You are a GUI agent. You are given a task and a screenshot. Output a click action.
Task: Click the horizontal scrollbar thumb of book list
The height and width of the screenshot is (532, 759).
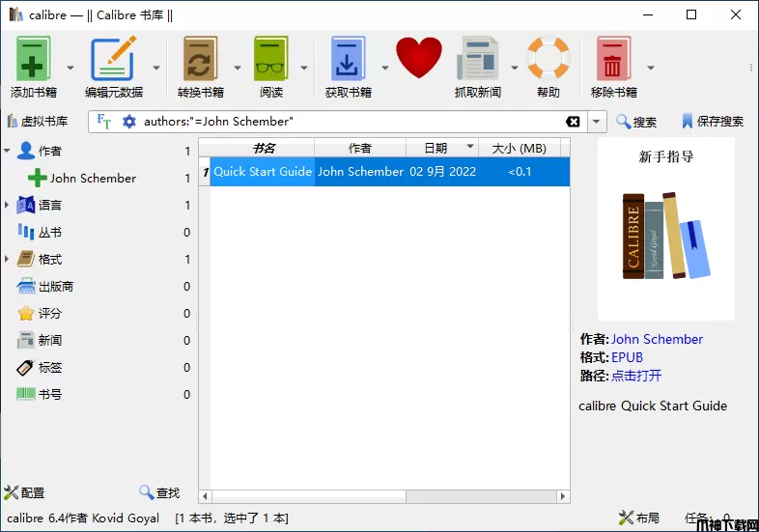(309, 496)
